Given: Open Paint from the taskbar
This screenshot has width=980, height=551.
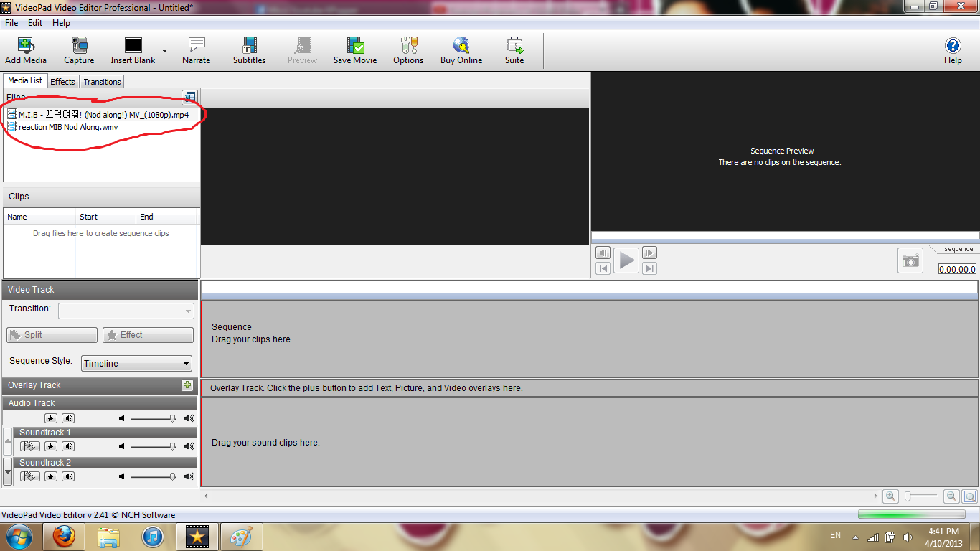Looking at the screenshot, I should [241, 537].
